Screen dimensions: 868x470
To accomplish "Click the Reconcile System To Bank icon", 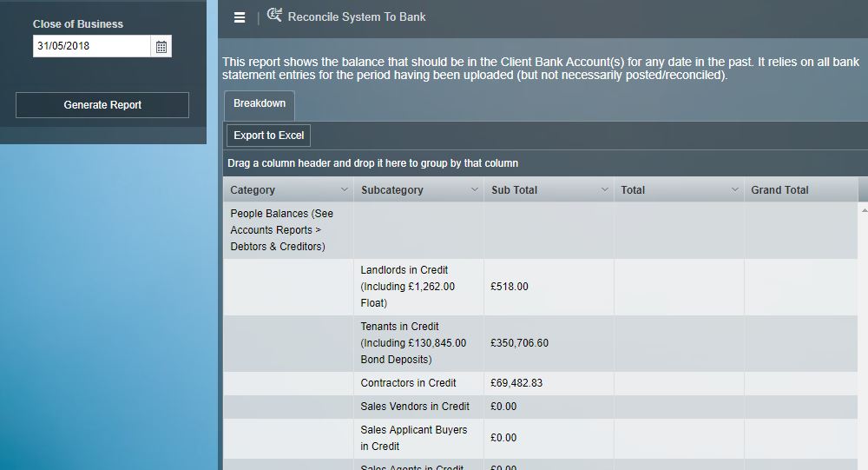I will (x=274, y=16).
